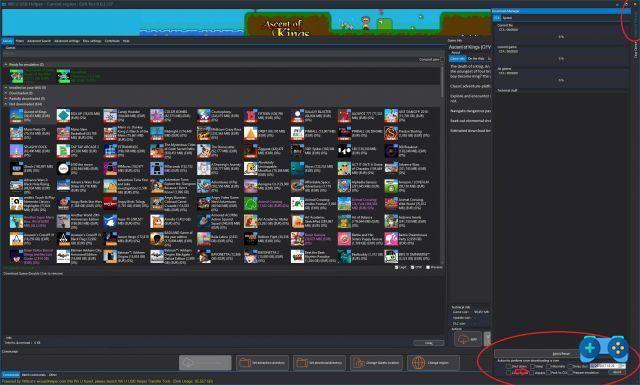Expand the Installed on your Wii U group
Screen dimensions: 640x385
tap(6, 87)
